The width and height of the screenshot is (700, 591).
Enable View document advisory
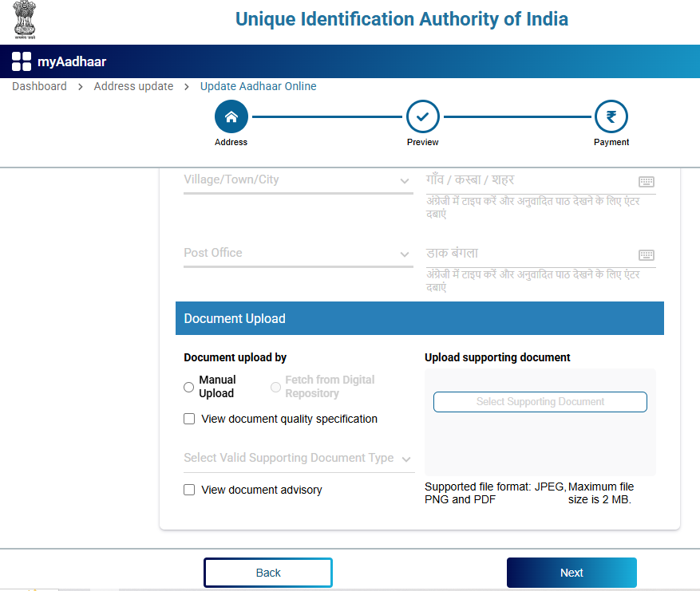[x=188, y=489]
